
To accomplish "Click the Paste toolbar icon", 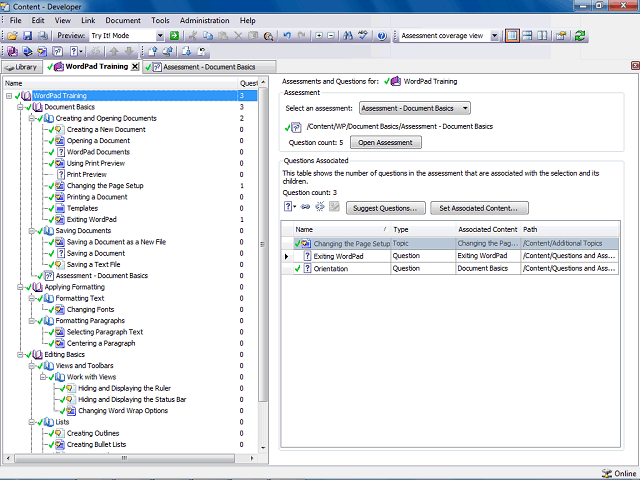I will (x=223, y=36).
